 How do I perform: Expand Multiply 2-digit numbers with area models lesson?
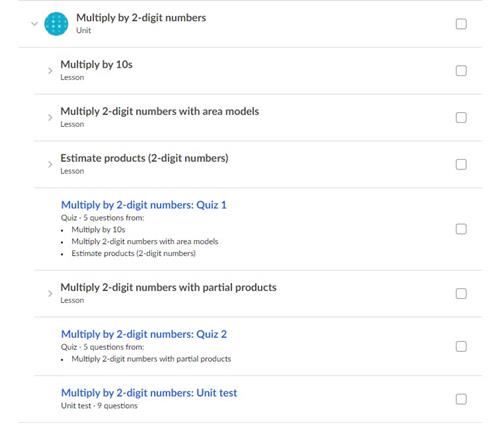[x=50, y=117]
